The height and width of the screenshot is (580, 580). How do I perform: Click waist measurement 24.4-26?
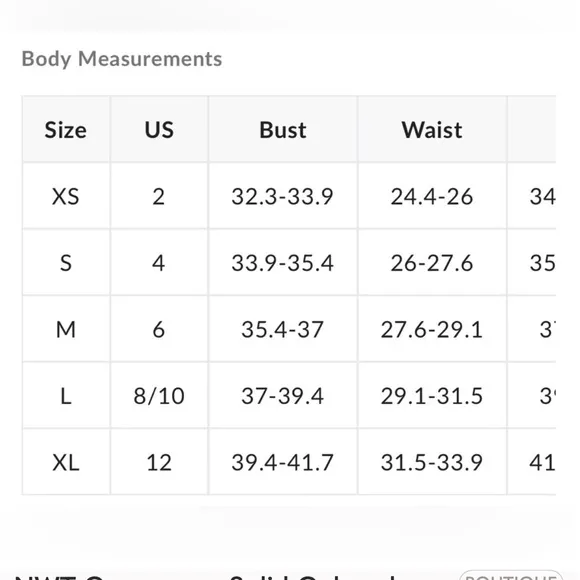click(x=432, y=196)
